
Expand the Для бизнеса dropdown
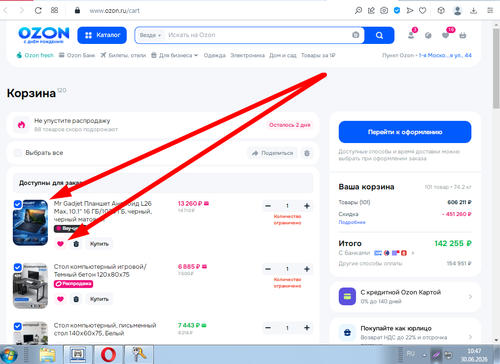click(x=174, y=55)
